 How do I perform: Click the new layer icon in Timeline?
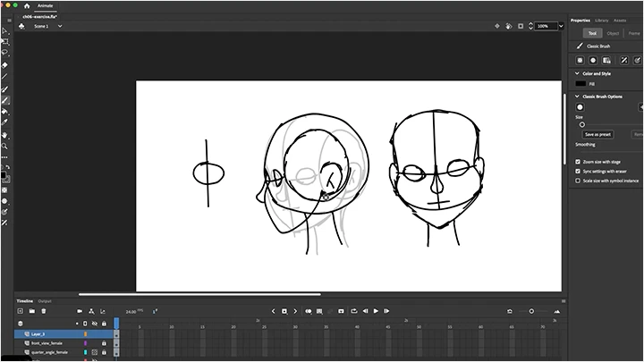click(20, 311)
